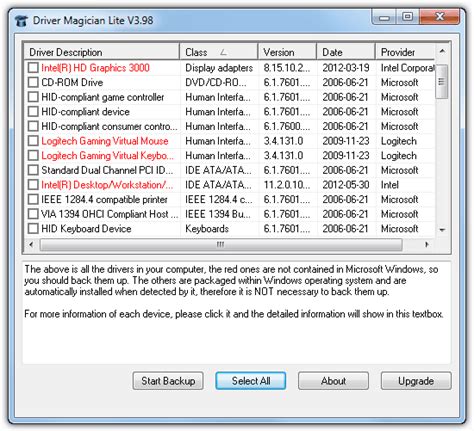The width and height of the screenshot is (474, 431).
Task: Check the Intel(R) Desktop/Workstation driver checkbox
Action: [x=33, y=185]
